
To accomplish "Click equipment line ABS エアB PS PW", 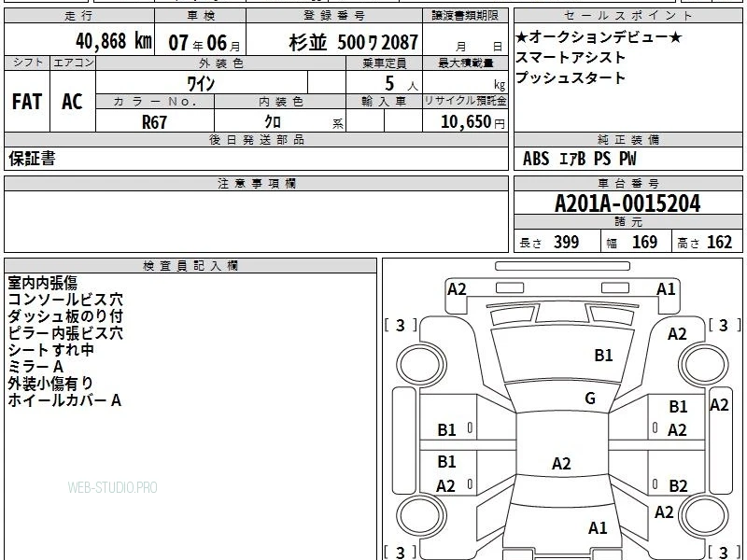I will click(x=579, y=159).
